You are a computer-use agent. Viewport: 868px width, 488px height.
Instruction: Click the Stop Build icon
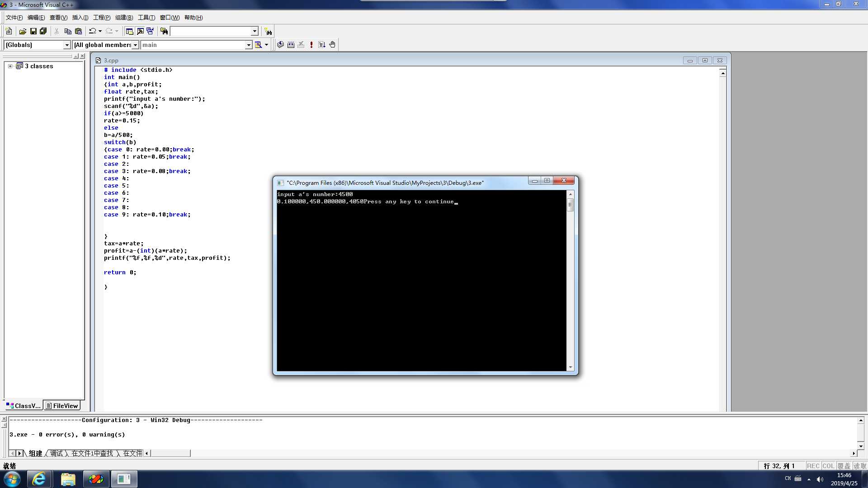click(301, 45)
